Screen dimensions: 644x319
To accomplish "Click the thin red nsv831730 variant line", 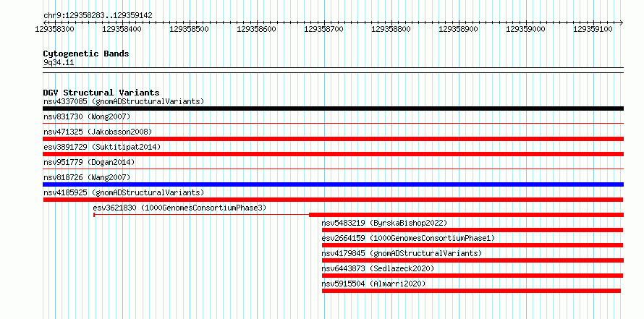I will click(333, 123).
